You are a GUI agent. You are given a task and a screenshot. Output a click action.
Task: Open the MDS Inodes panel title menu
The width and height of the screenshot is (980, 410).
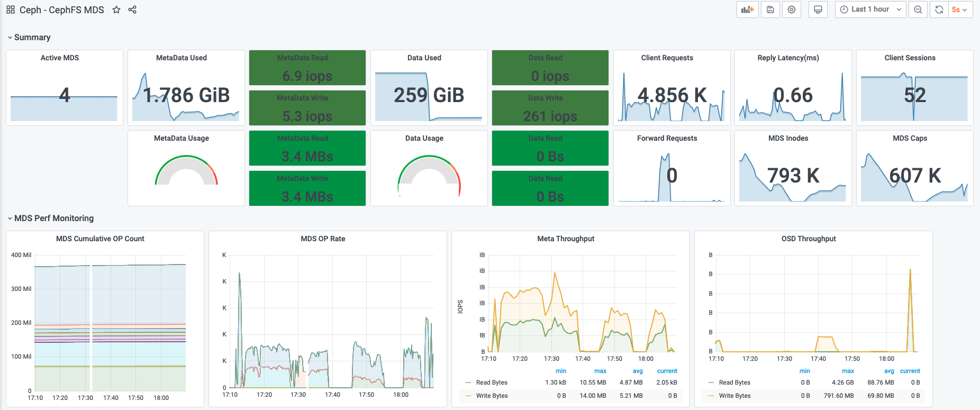[788, 138]
